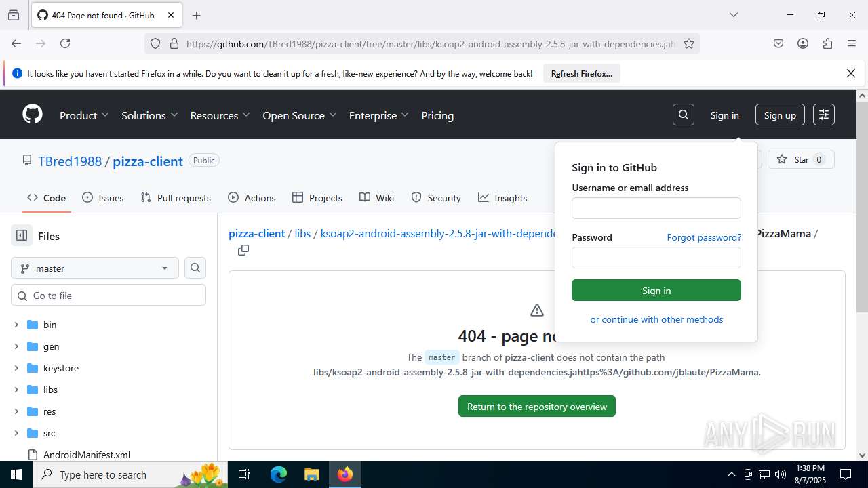Expand the keystore folder chevron
868x488 pixels.
click(x=16, y=368)
